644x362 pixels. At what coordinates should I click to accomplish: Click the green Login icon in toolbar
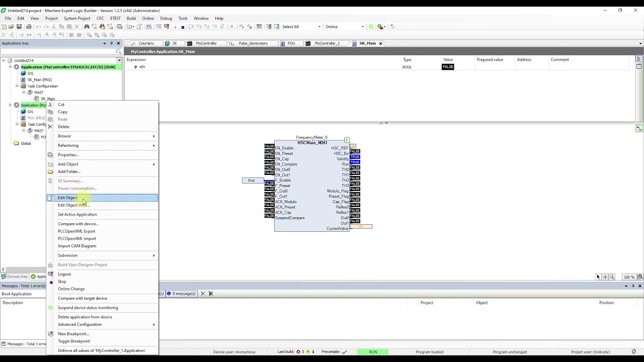[371, 27]
